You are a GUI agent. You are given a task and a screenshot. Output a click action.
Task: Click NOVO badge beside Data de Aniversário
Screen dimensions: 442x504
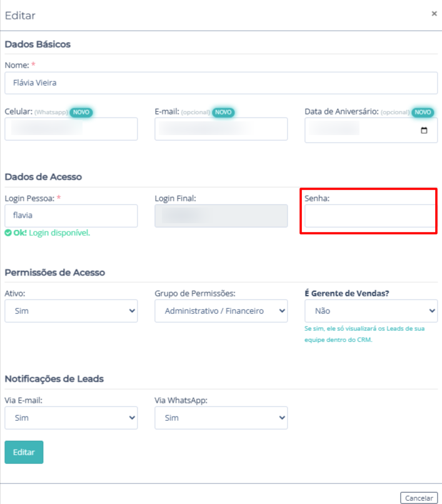coord(423,112)
